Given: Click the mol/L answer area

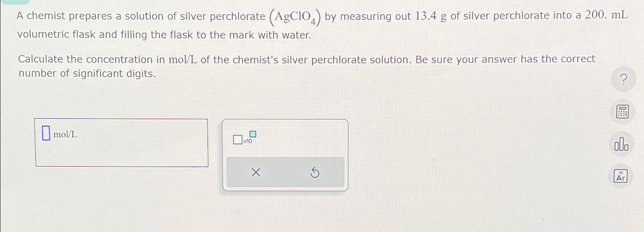Looking at the screenshot, I should click(x=121, y=143).
